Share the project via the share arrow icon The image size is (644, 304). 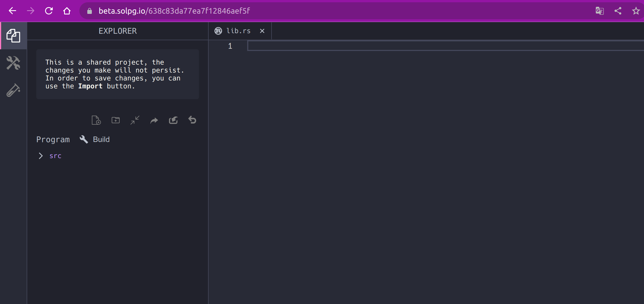[154, 120]
